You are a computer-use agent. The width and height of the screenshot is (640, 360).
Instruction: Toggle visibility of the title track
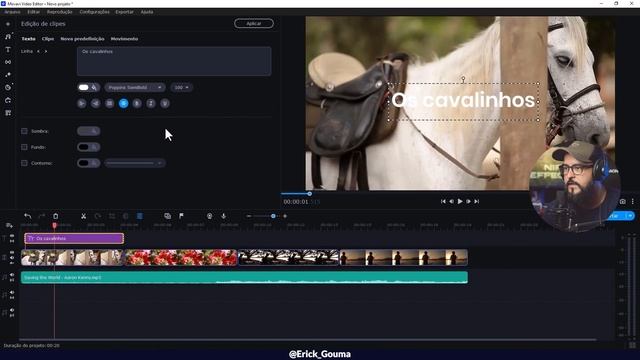click(12, 236)
